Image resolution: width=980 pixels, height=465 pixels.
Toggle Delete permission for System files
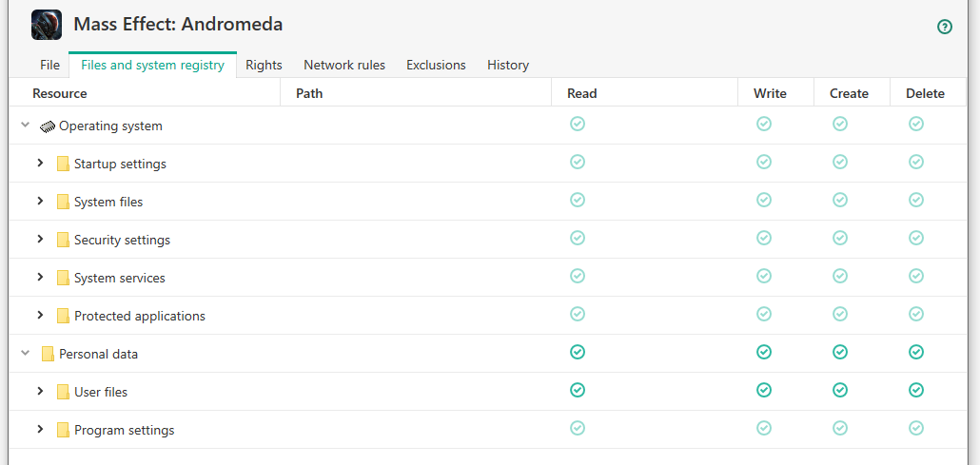coord(916,200)
